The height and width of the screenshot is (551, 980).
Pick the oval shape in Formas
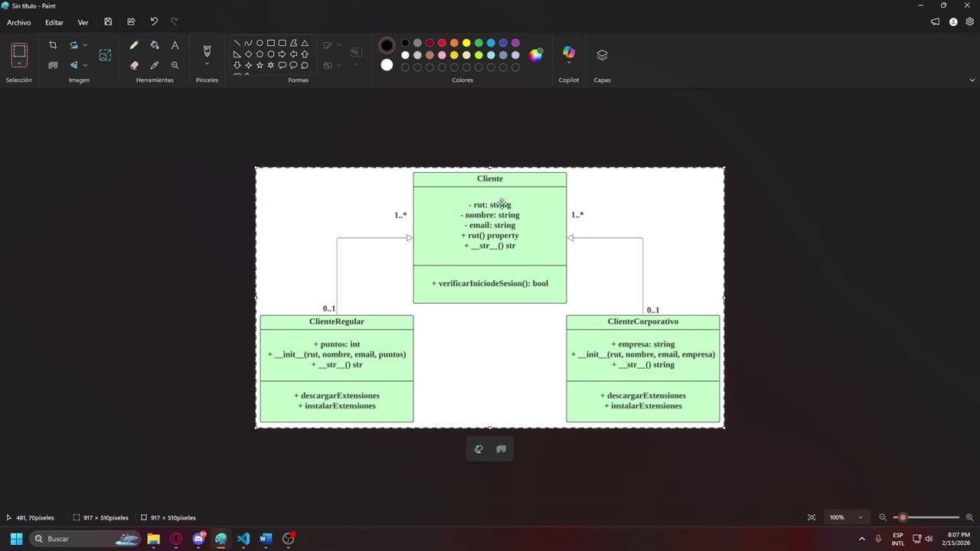coord(260,44)
